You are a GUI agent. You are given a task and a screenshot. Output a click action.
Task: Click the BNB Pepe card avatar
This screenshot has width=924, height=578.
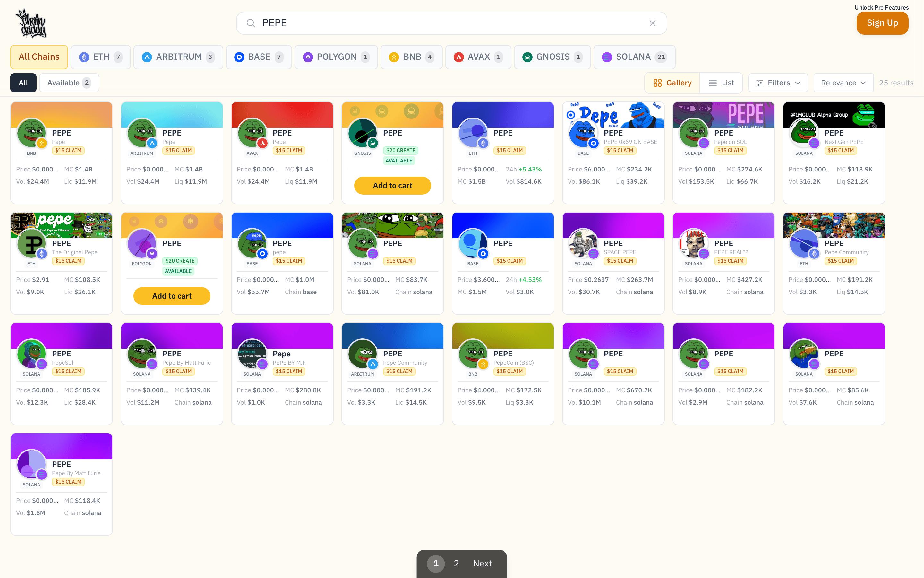[x=31, y=133]
